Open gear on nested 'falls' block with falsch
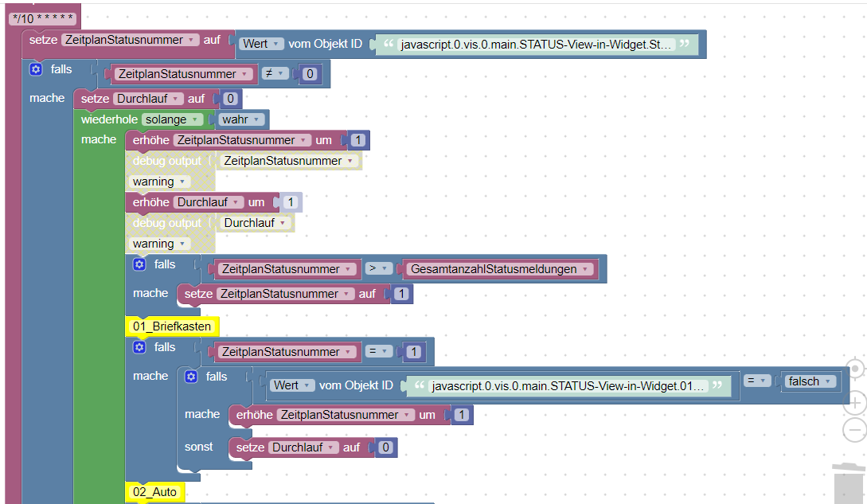Viewport: 867px width, 504px height. click(191, 377)
